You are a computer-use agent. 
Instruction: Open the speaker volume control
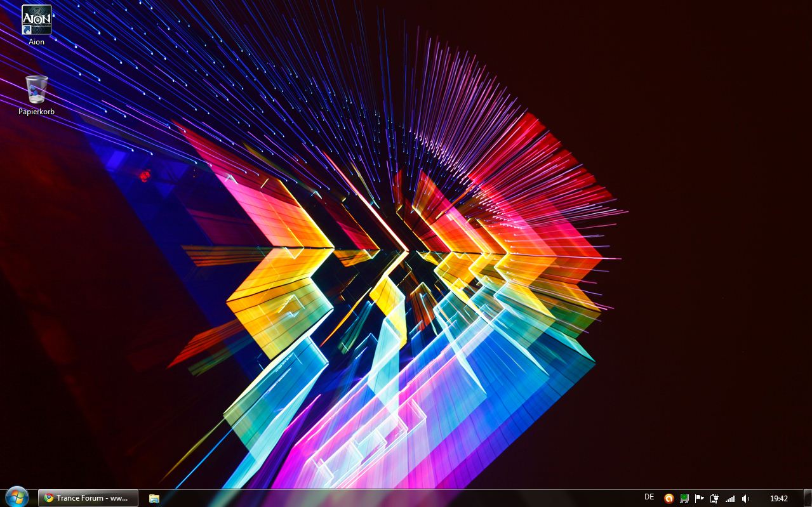click(x=745, y=498)
